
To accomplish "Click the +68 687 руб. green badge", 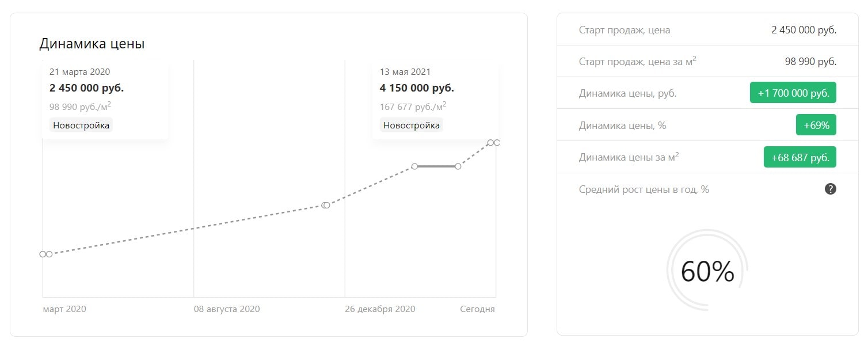I will [800, 157].
